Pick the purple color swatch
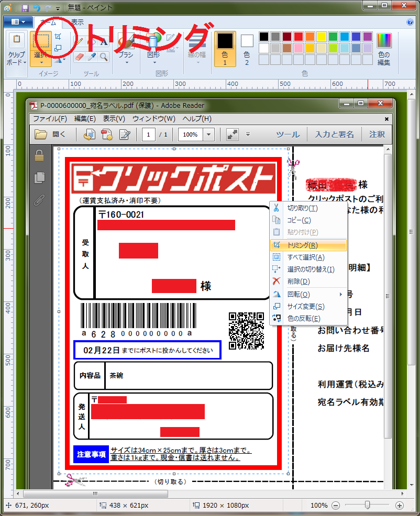The width and height of the screenshot is (420, 516). tap(368, 37)
